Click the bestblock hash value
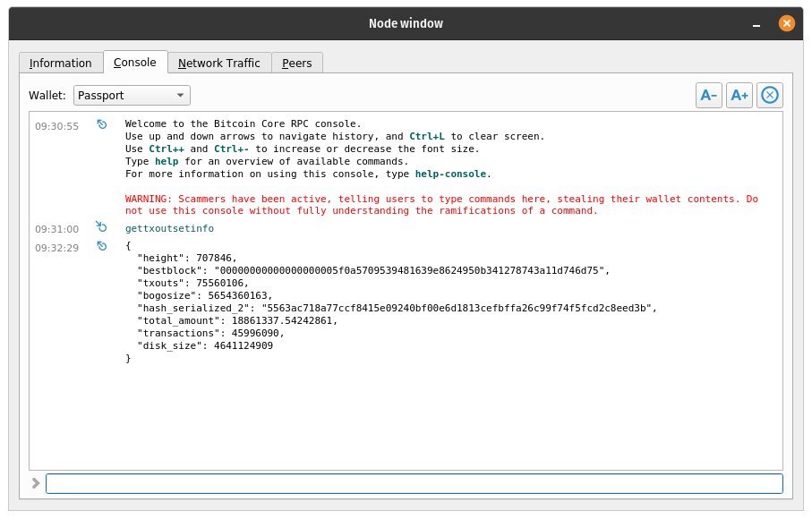Screen dimensions: 812x519 point(412,270)
